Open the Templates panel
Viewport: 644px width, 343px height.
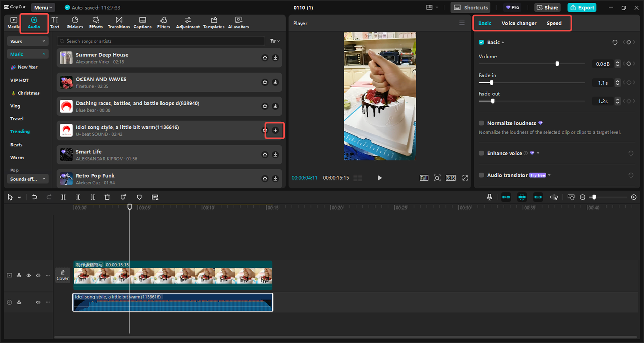[214, 22]
